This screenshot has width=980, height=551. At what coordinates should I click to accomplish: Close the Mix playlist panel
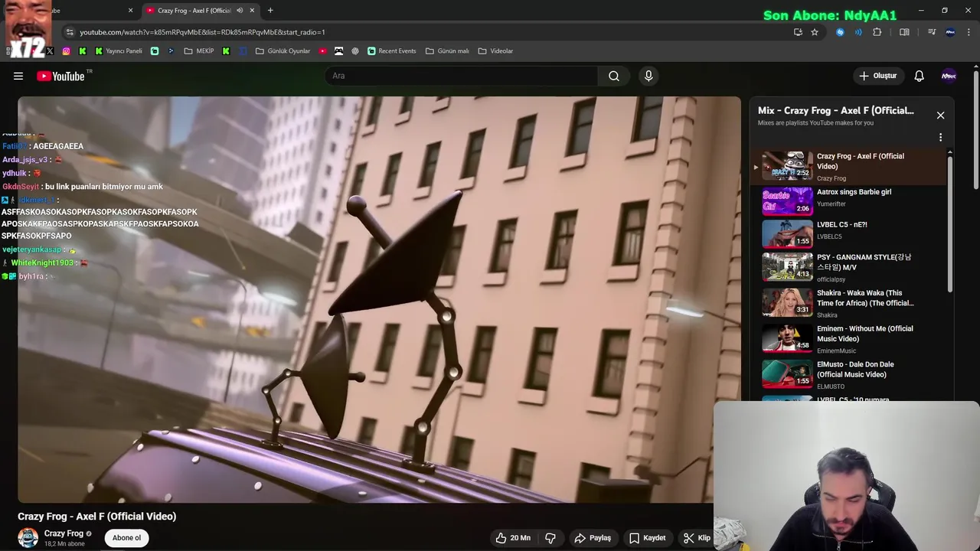click(x=940, y=116)
